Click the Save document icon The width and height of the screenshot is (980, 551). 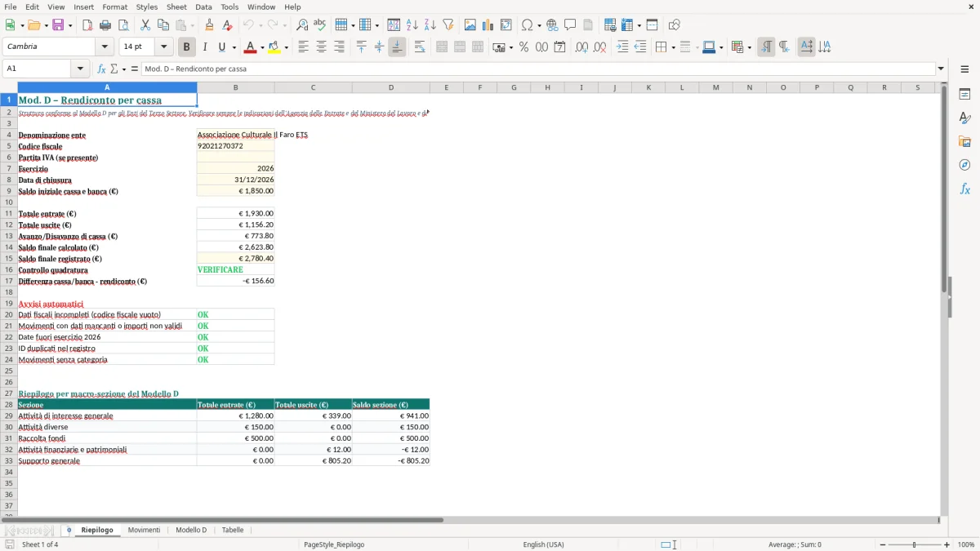[58, 25]
